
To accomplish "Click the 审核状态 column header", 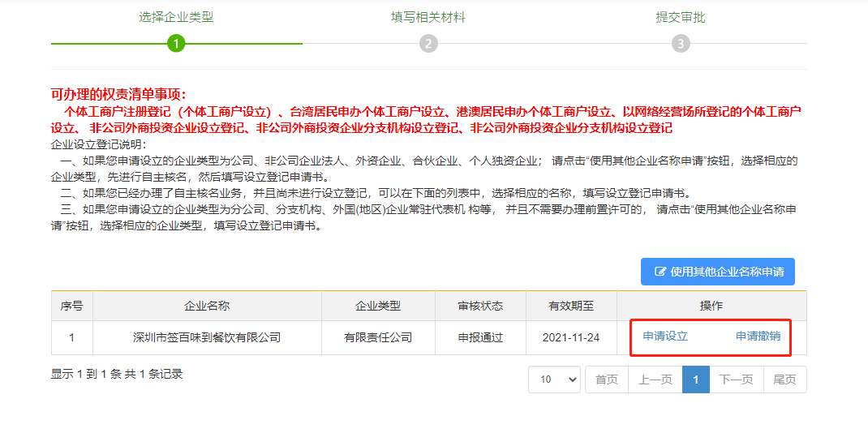I will (480, 306).
